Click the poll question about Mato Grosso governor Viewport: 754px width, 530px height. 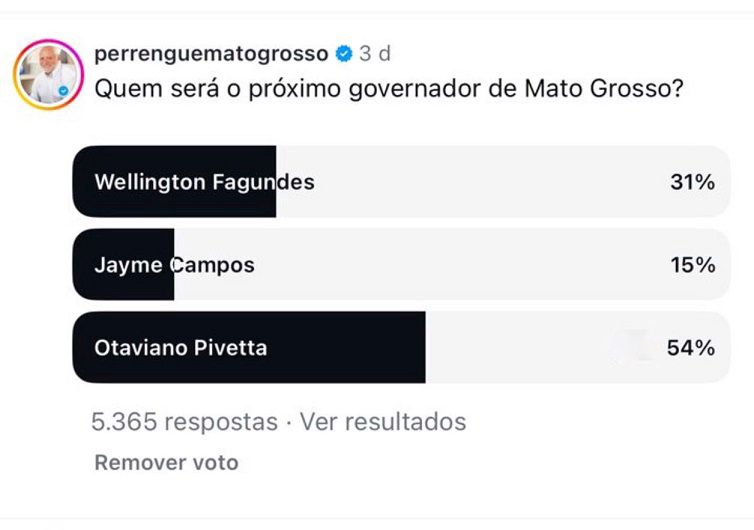pyautogui.click(x=389, y=88)
